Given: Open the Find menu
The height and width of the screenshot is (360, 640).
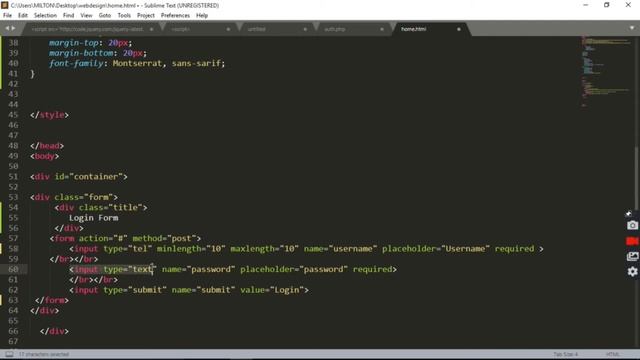Looking at the screenshot, I should pos(69,16).
